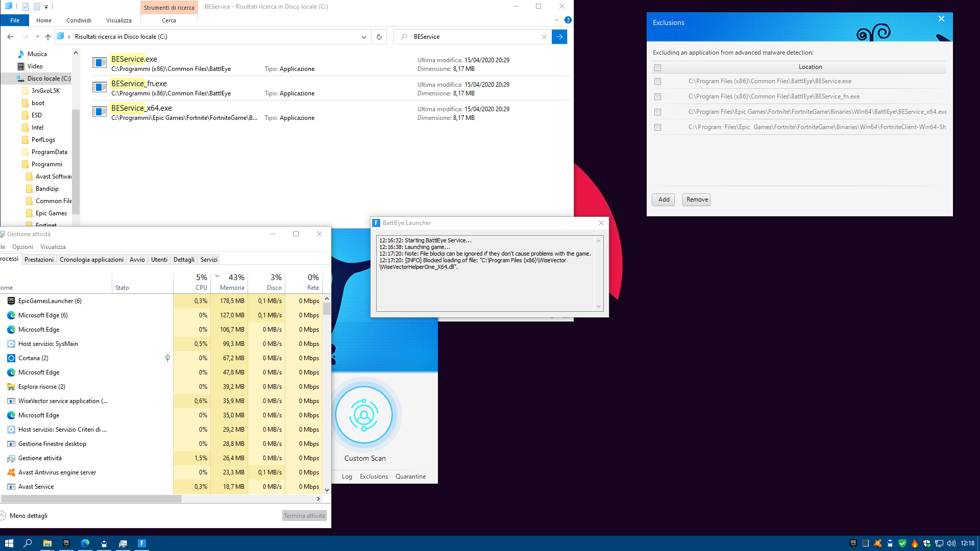Click volume icon in system tray

tap(951, 543)
